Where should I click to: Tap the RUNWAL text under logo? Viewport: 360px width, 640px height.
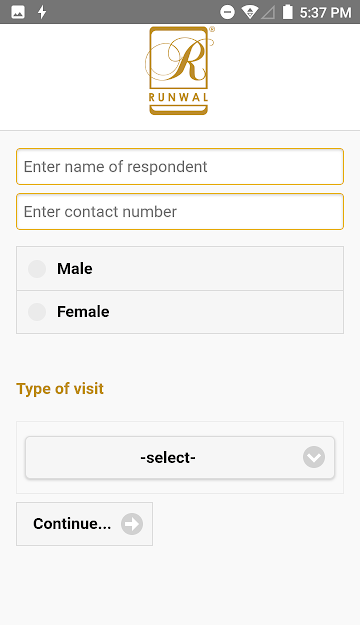point(178,98)
